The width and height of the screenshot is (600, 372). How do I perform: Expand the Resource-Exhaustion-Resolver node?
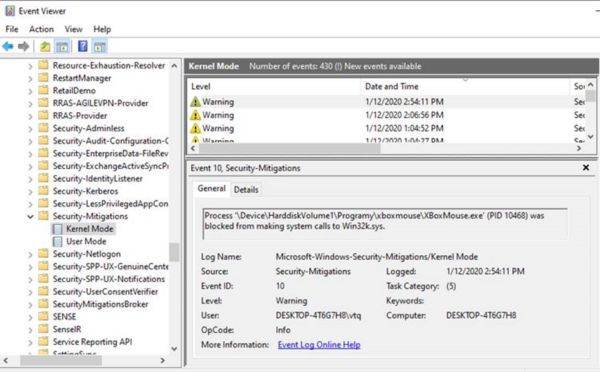pos(30,66)
